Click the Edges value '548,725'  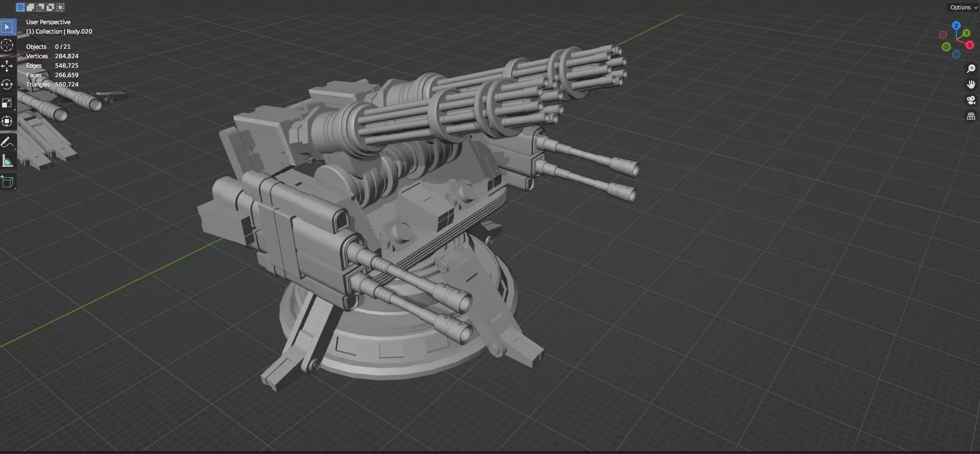click(x=67, y=66)
